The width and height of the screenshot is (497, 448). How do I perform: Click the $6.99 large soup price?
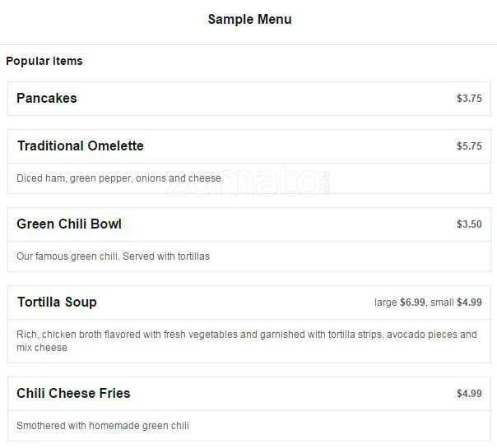412,303
